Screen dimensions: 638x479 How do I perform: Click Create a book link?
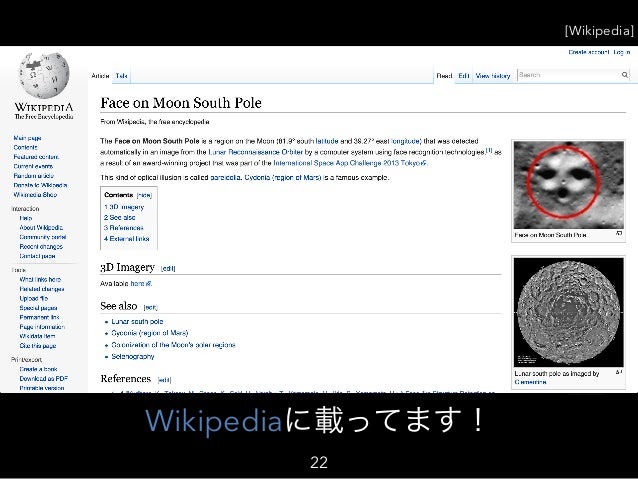pyautogui.click(x=38, y=369)
